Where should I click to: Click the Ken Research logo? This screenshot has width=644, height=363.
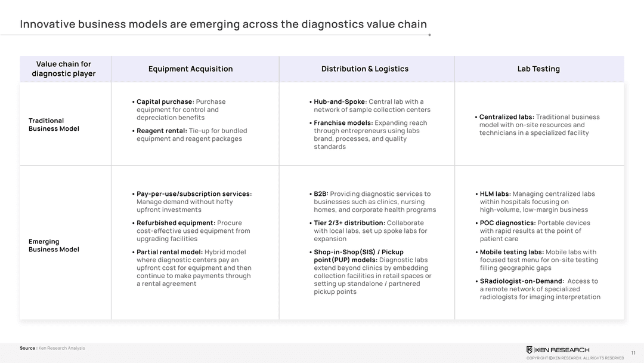(x=558, y=349)
